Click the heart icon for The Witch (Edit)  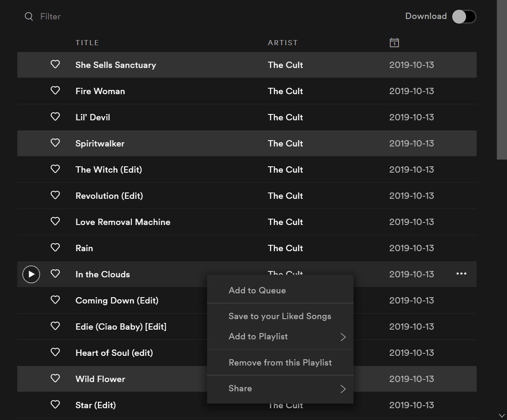click(x=55, y=169)
